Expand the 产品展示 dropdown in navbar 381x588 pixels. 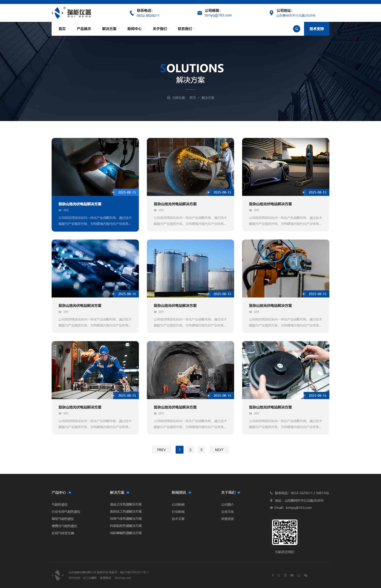tap(86, 29)
